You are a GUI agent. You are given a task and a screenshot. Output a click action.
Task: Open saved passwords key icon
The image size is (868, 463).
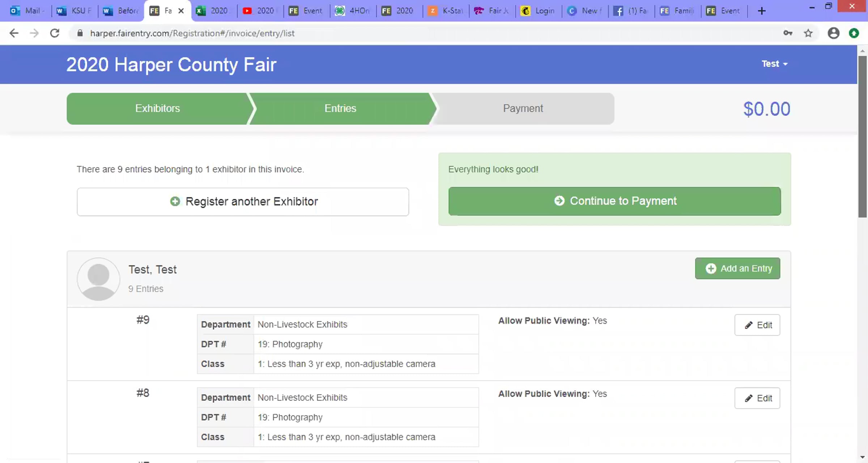pyautogui.click(x=788, y=33)
